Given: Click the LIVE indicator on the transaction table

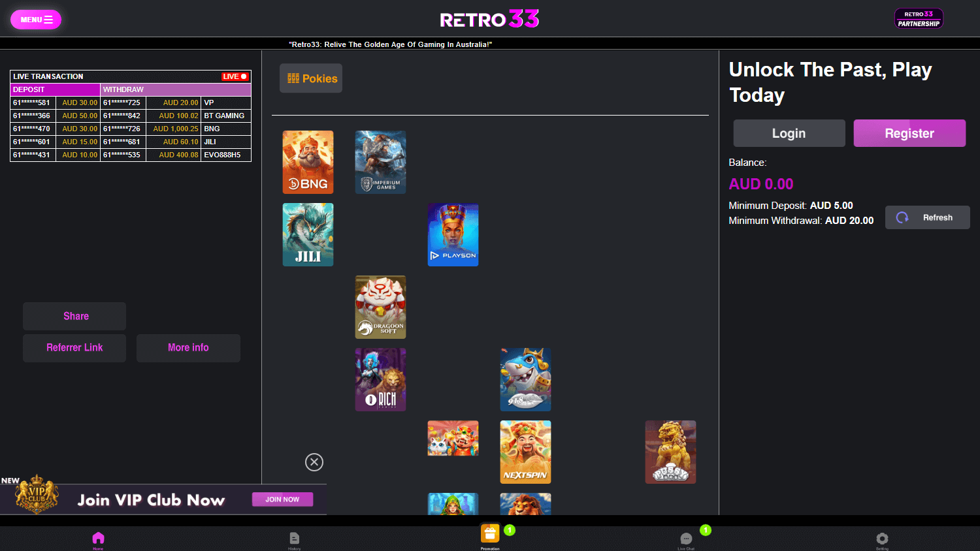Looking at the screenshot, I should (x=235, y=76).
